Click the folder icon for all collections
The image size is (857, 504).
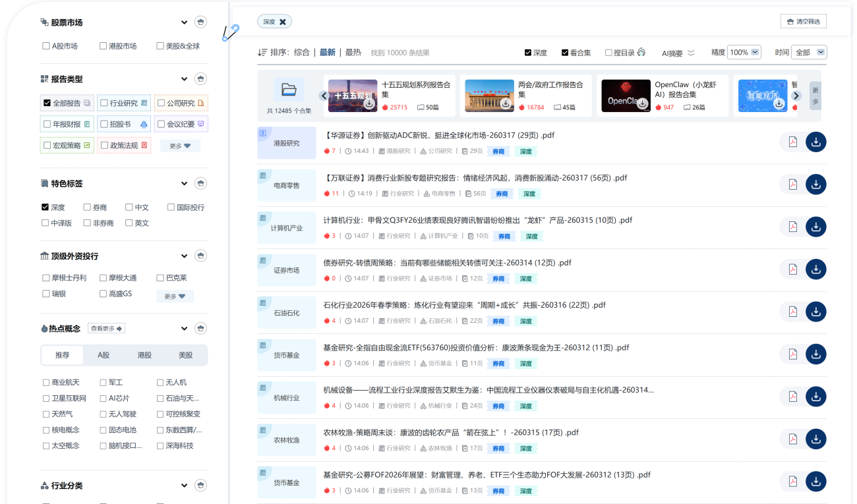[289, 90]
